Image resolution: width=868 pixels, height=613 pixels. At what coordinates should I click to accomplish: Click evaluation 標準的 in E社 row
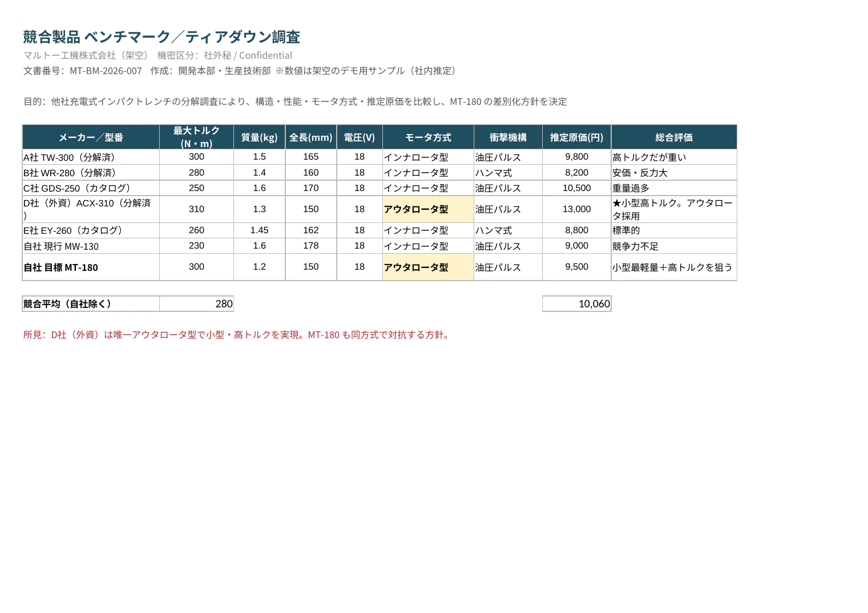tap(674, 230)
